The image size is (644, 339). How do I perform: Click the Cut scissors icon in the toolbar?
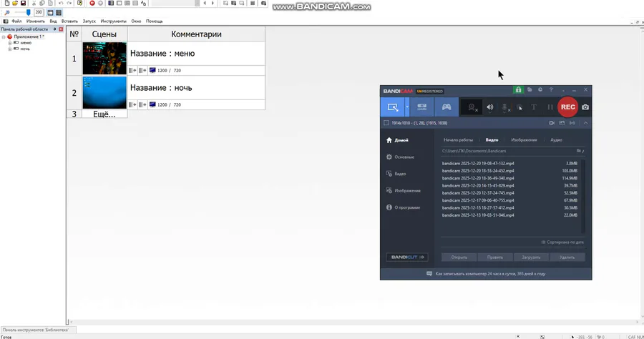click(x=34, y=3)
